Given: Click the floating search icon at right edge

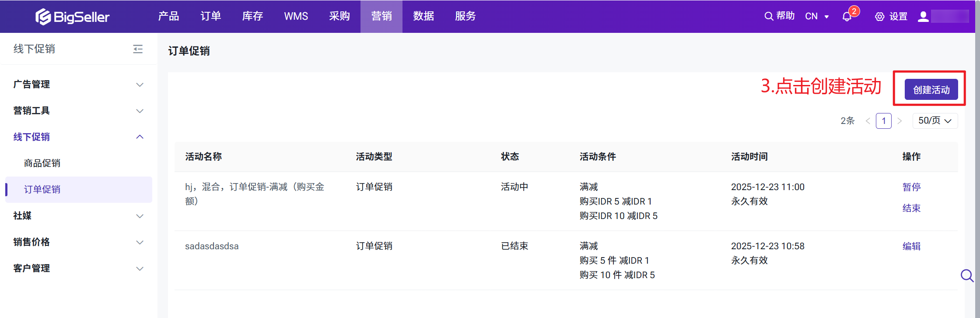Looking at the screenshot, I should 966,276.
